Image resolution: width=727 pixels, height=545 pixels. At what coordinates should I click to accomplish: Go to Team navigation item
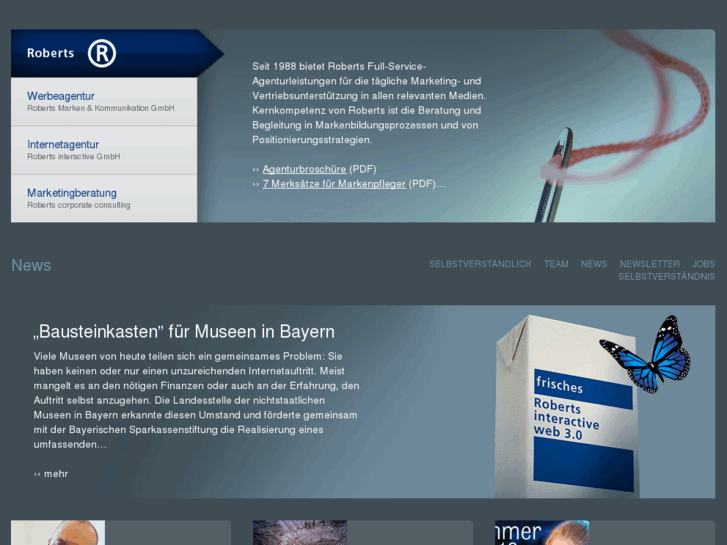556,264
